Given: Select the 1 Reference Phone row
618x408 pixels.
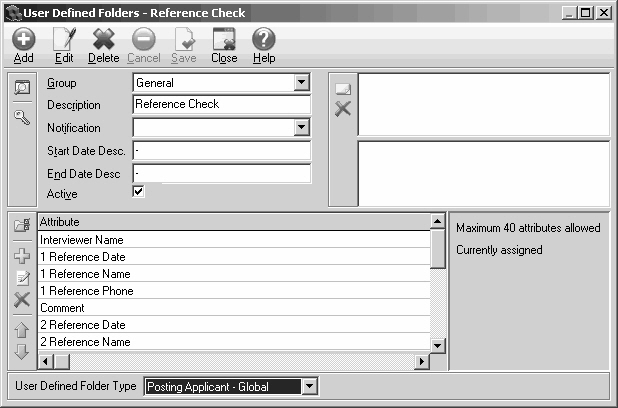Looking at the screenshot, I should click(x=233, y=291).
